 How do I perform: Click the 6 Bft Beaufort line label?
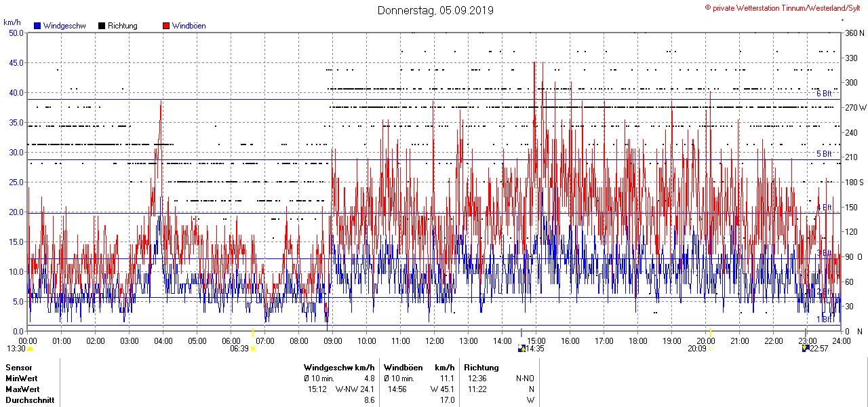(x=824, y=94)
